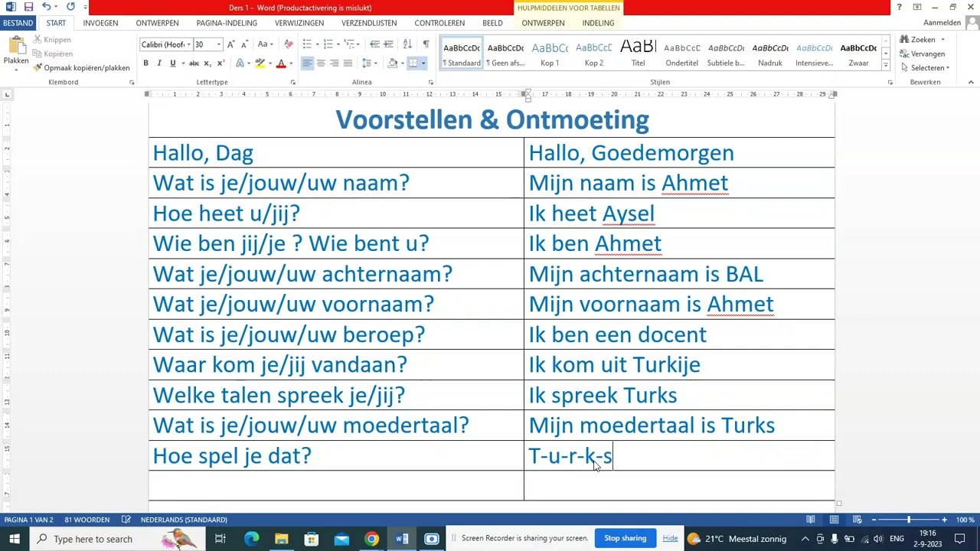Click Kopiëren (copy)

(x=53, y=54)
